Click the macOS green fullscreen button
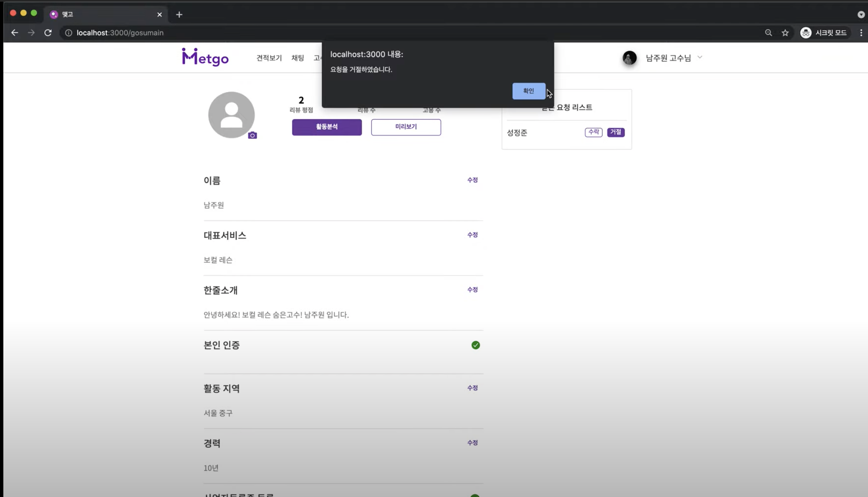 (34, 13)
